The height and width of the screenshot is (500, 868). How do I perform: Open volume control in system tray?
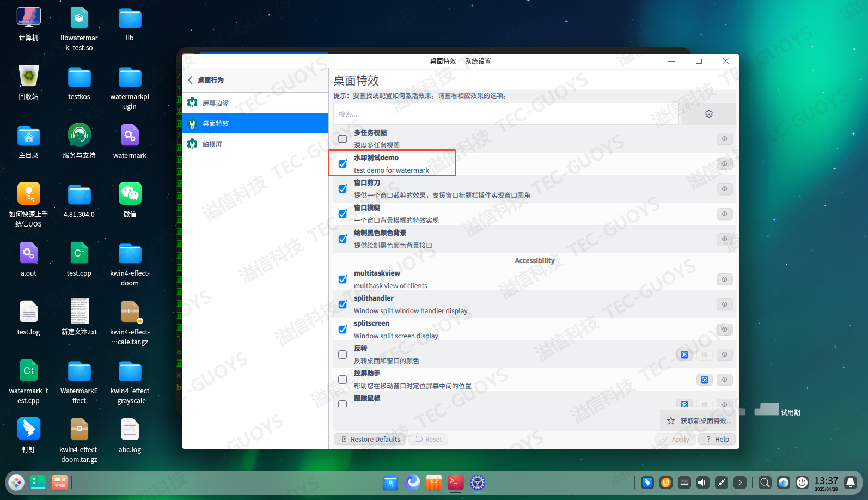click(x=703, y=483)
